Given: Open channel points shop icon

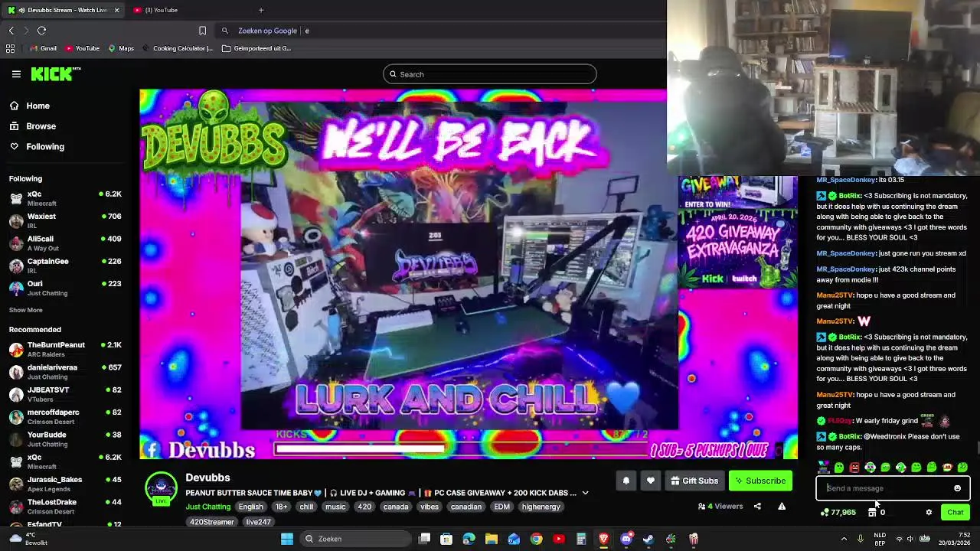Looking at the screenshot, I should click(x=872, y=513).
